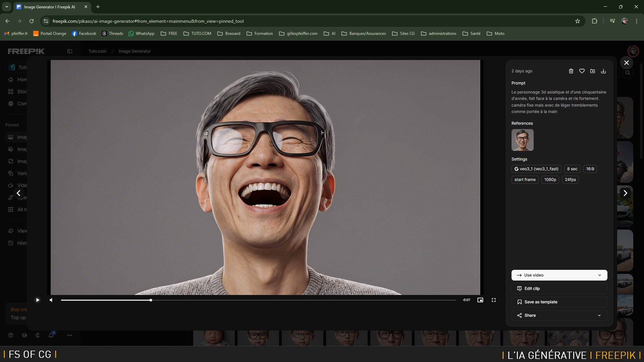Toggle dark mode moon icon
Image resolution: width=644 pixels, height=362 pixels.
[x=38, y=335]
